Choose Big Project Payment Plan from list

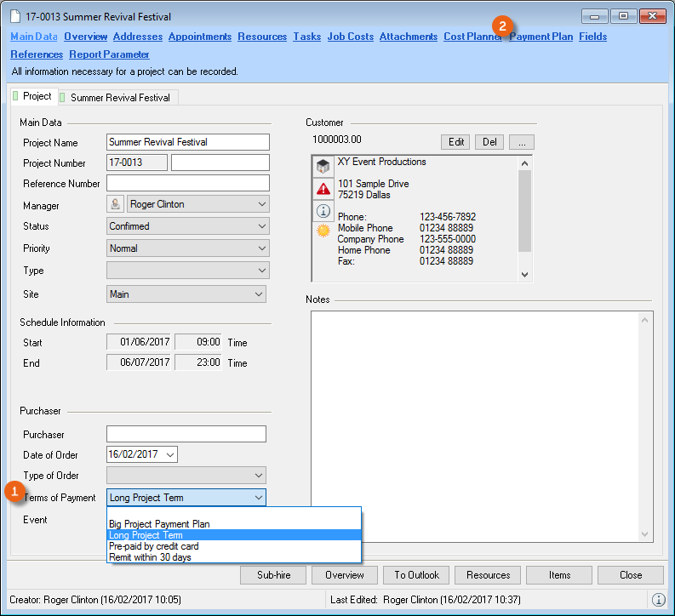tap(159, 524)
